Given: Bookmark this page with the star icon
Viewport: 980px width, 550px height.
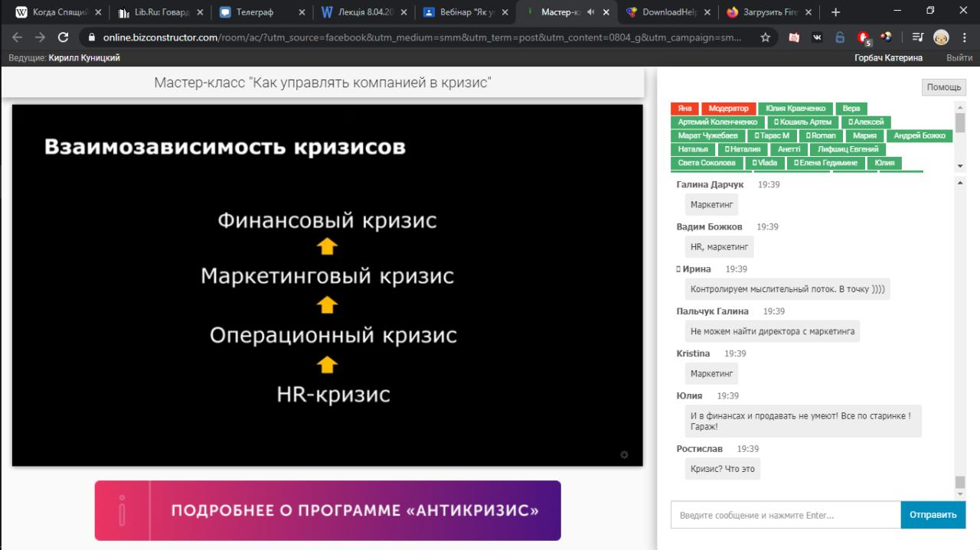Looking at the screenshot, I should pyautogui.click(x=765, y=37).
